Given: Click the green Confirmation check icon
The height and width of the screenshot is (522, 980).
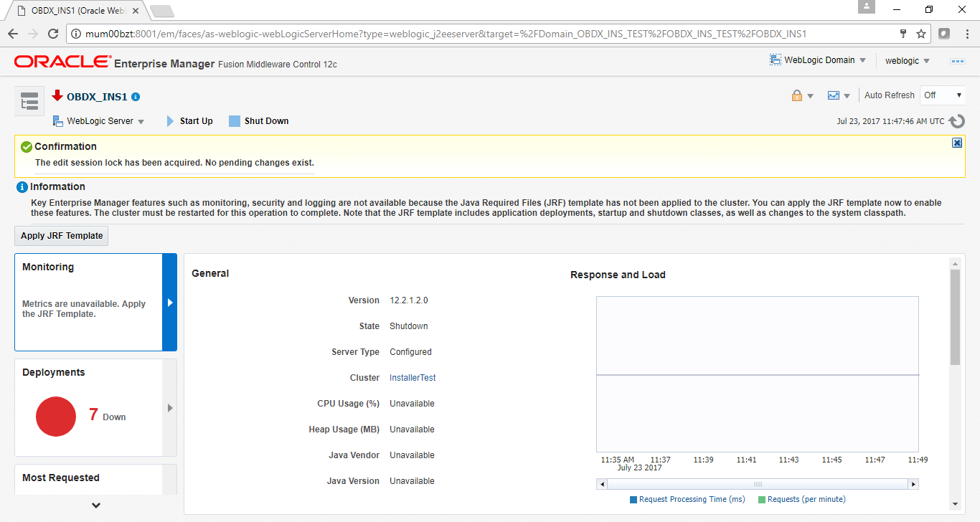Looking at the screenshot, I should pos(27,147).
